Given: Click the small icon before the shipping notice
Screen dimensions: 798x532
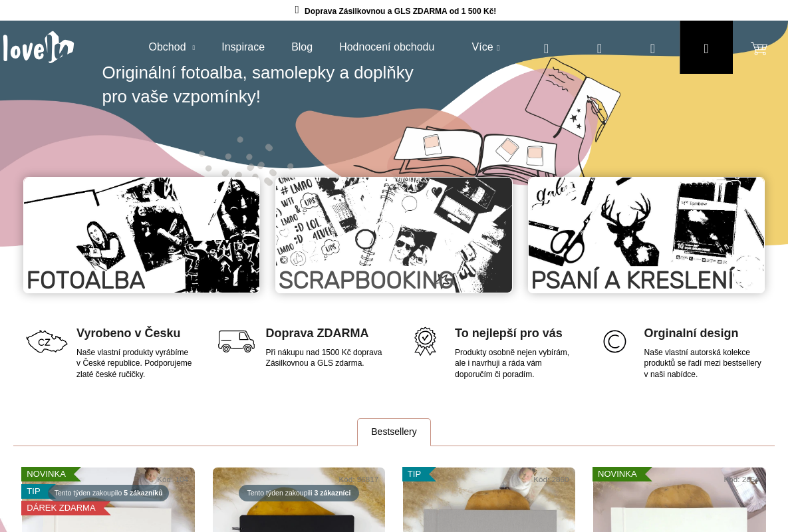Looking at the screenshot, I should [297, 11].
